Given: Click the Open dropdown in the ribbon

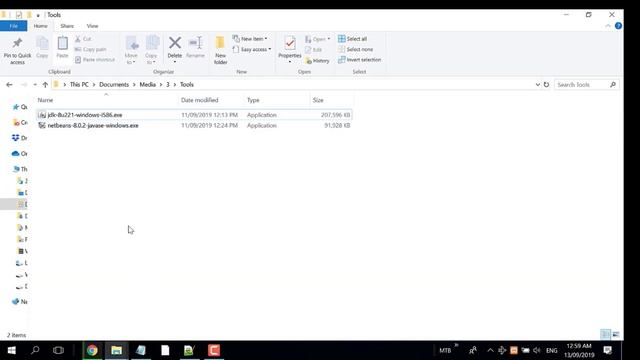Looking at the screenshot, I should pyautogui.click(x=318, y=39).
